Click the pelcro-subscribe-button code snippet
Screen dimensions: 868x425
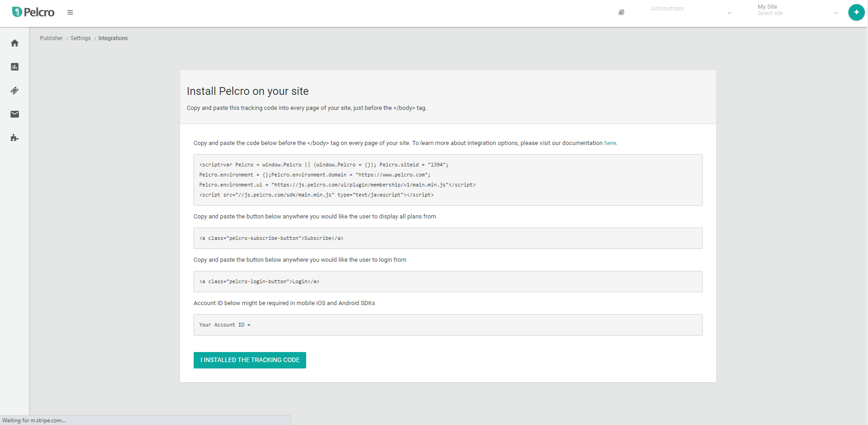point(448,238)
